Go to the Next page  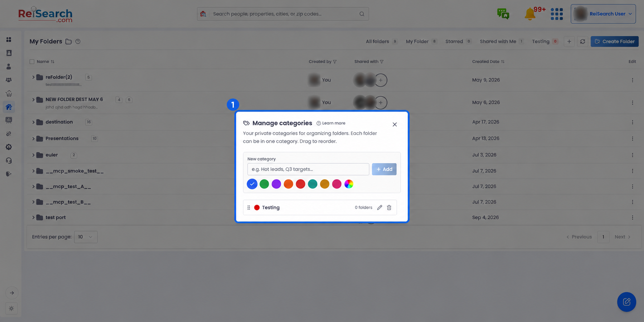(623, 237)
